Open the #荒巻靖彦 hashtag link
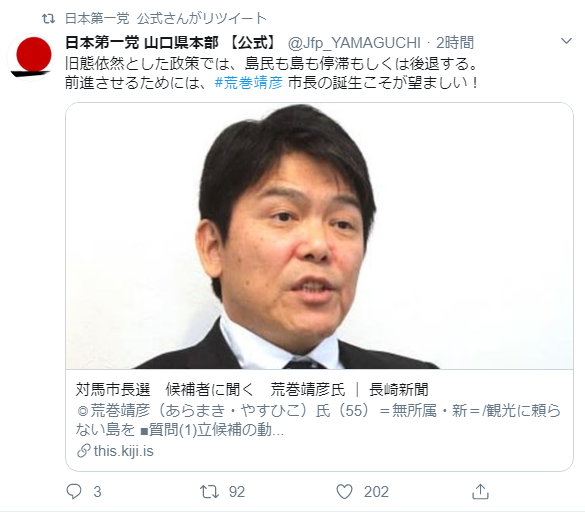 248,82
